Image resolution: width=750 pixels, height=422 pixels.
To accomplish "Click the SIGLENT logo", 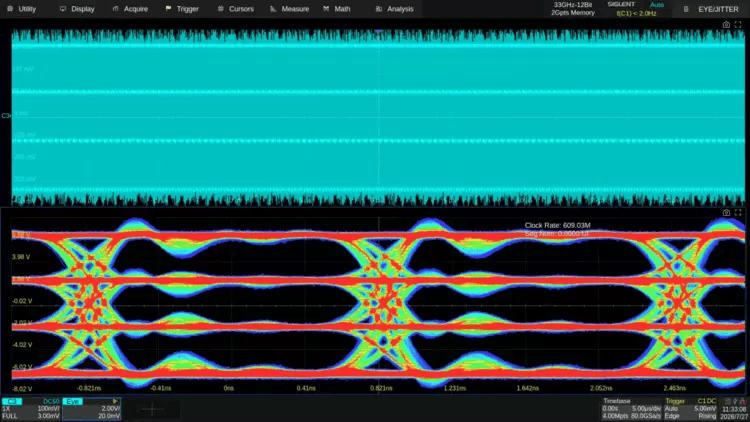I will point(621,4).
